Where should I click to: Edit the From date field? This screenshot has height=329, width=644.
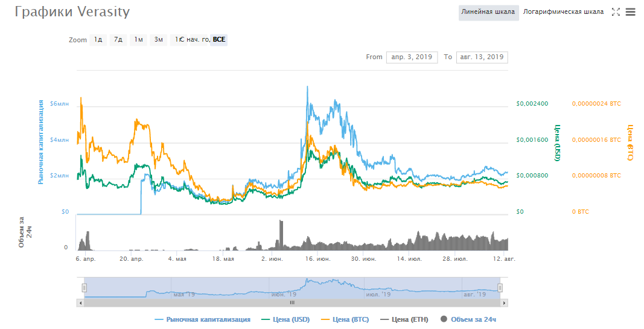pos(412,57)
